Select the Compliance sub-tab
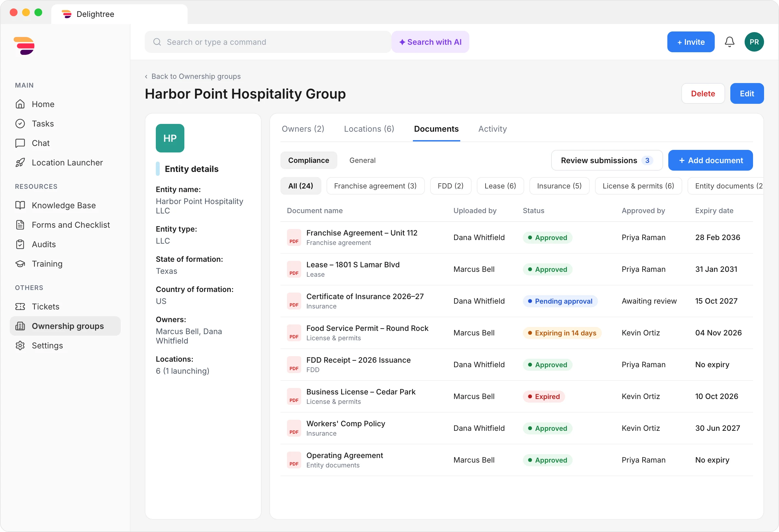This screenshot has height=532, width=779. (x=309, y=161)
